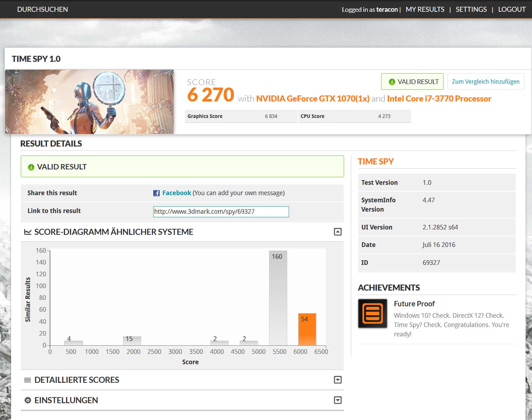
Task: Click the UI Version value 2.1.2852 s64
Action: [440, 227]
